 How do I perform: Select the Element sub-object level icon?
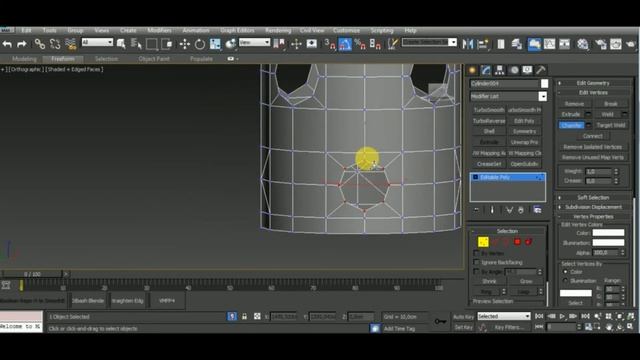tap(529, 242)
